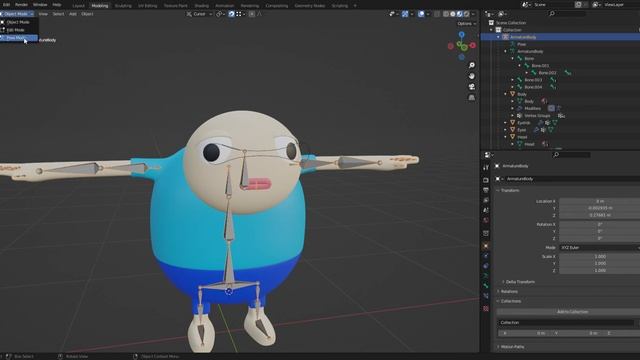Switch to the Rendering workspace tab
Screen dimensions: 640x360
click(250, 6)
